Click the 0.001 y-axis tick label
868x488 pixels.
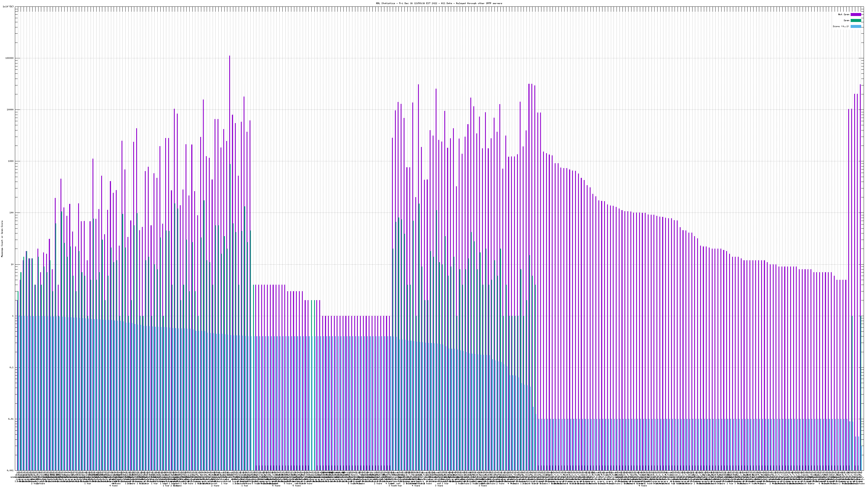[10, 470]
